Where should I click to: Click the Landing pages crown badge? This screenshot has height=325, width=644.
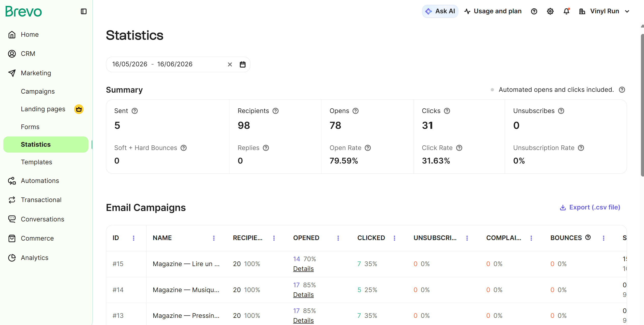79,109
